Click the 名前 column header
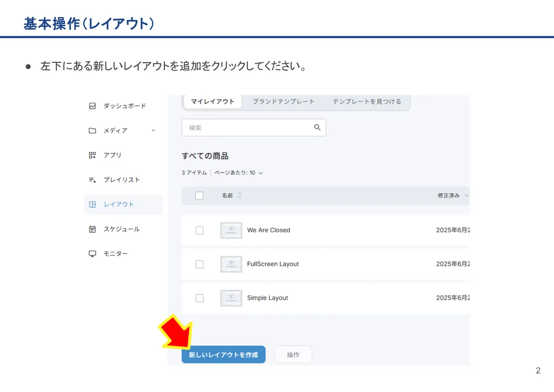Screen dimensions: 554x392 [227, 195]
